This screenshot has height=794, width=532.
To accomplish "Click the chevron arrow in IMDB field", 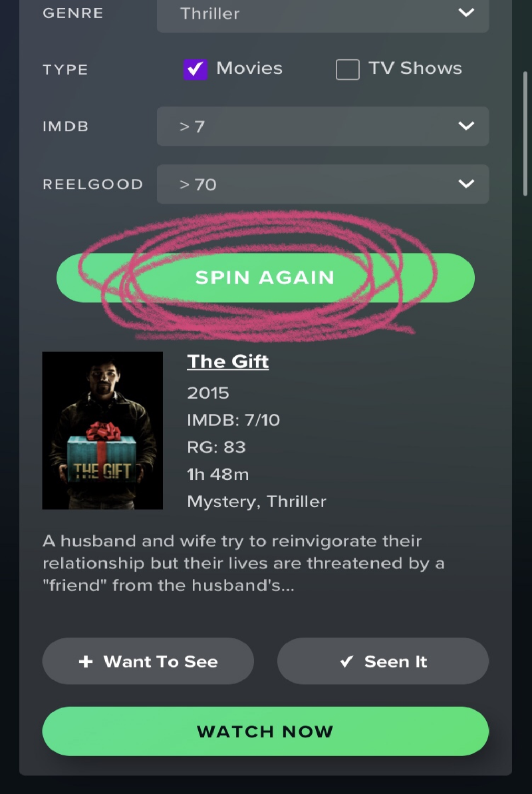I will 465,126.
